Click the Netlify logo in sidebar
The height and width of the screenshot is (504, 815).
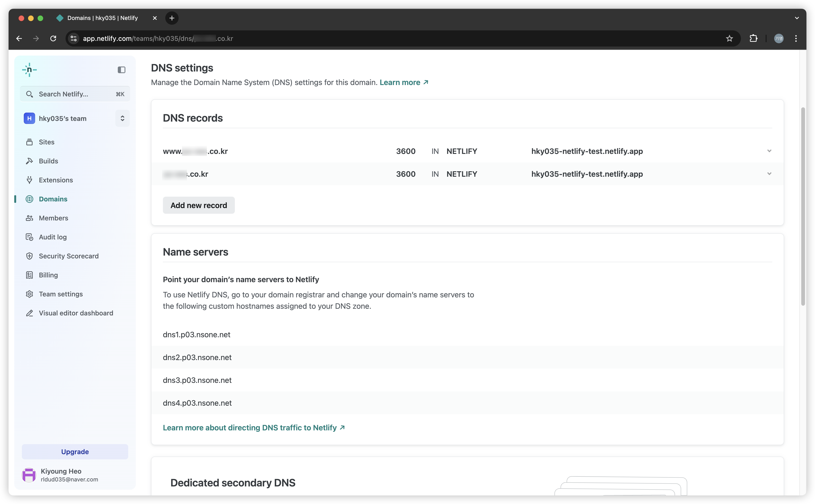pyautogui.click(x=29, y=70)
